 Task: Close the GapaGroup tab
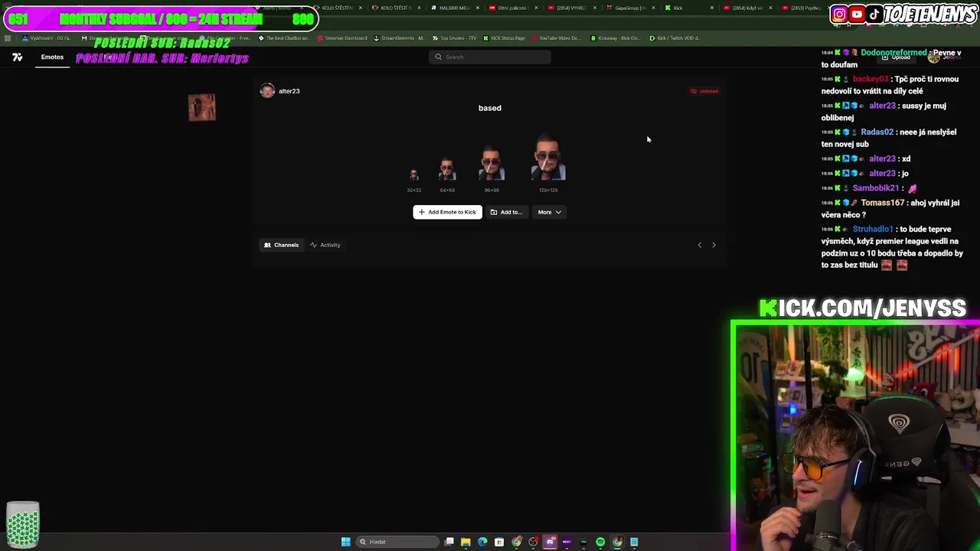tap(653, 8)
